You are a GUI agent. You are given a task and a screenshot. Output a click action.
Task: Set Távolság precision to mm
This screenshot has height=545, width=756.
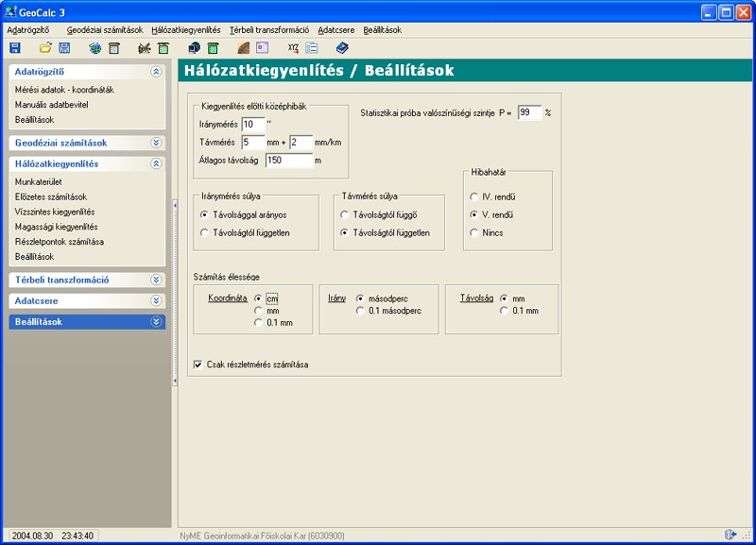[512, 298]
